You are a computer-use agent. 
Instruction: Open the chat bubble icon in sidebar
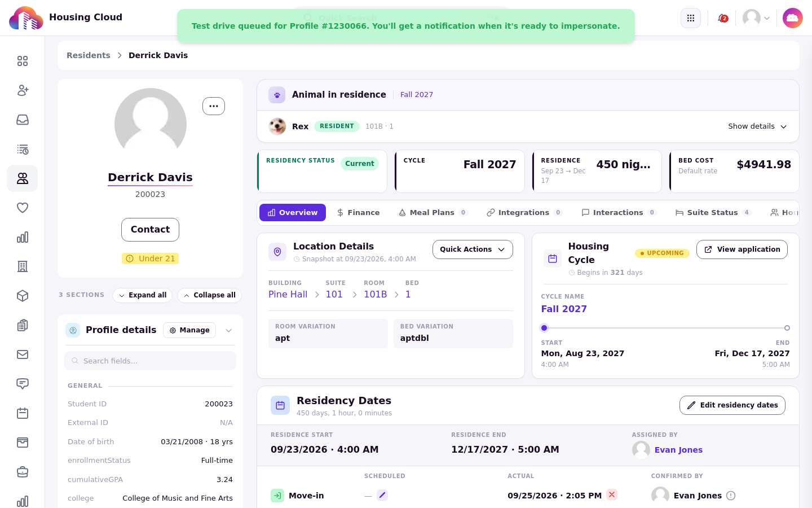click(23, 384)
